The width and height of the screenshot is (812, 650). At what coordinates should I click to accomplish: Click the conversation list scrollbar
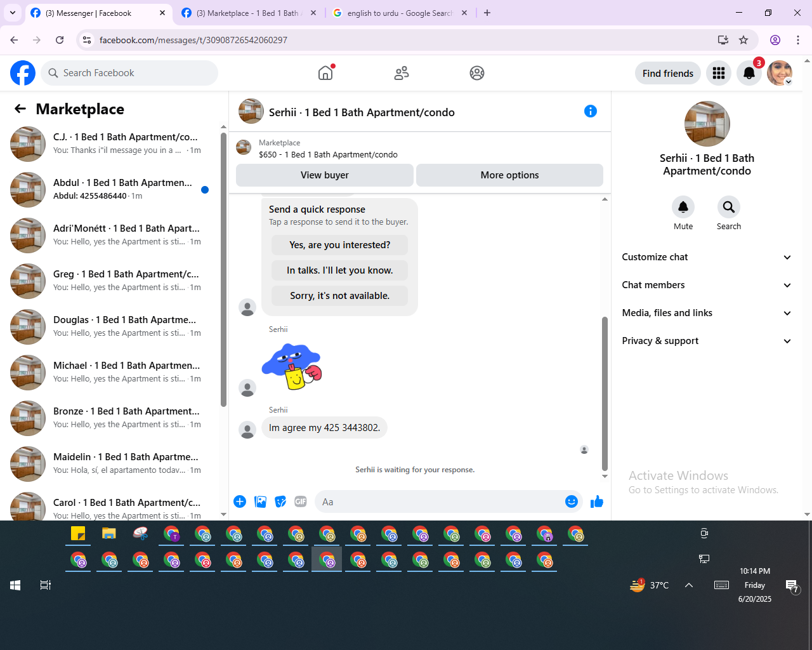click(223, 270)
